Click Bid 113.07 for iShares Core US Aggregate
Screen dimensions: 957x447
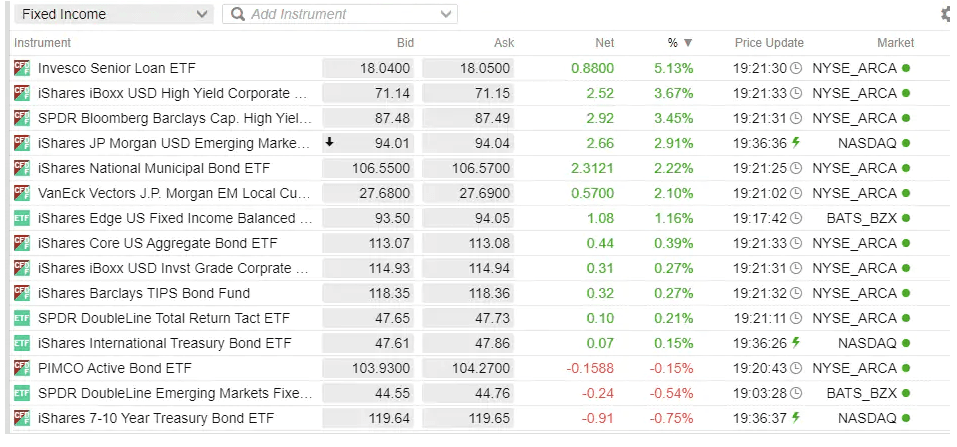point(368,243)
